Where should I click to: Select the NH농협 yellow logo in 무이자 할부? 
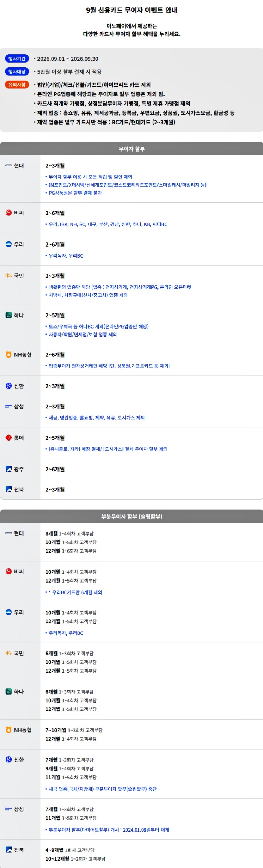[x=9, y=354]
